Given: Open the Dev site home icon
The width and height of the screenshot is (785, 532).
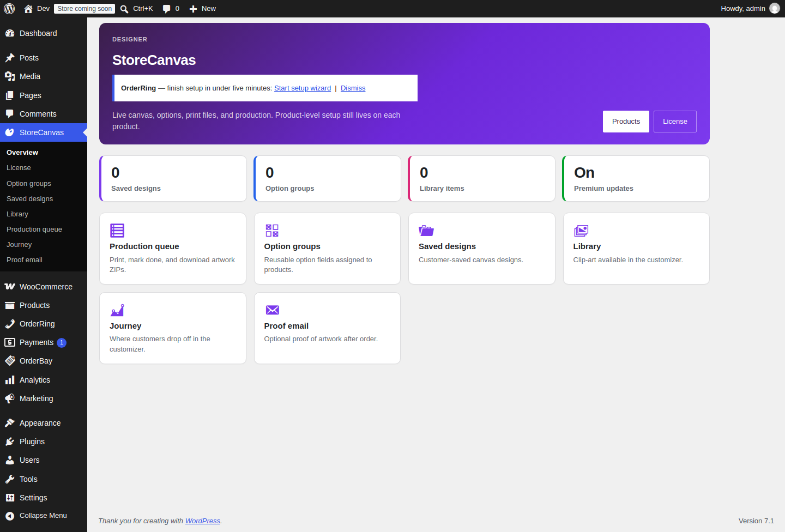Looking at the screenshot, I should click(28, 9).
